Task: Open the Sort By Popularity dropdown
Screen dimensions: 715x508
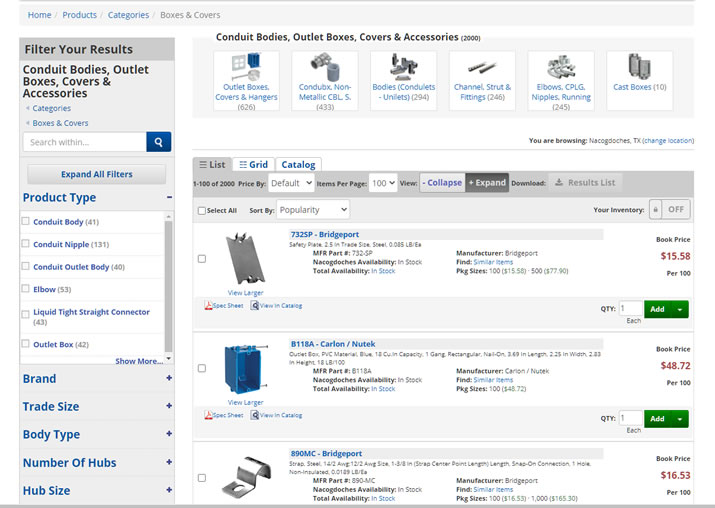Action: click(313, 210)
